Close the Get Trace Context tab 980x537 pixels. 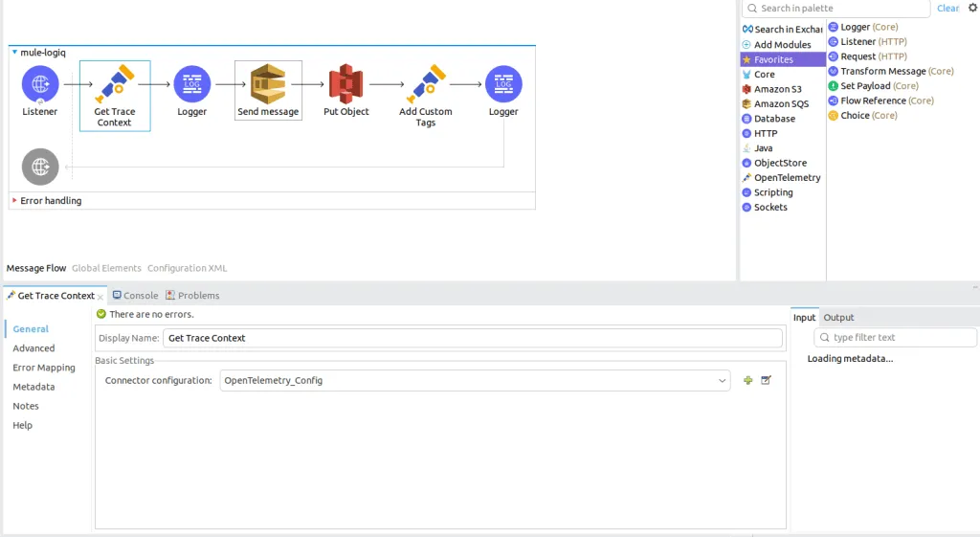click(100, 297)
